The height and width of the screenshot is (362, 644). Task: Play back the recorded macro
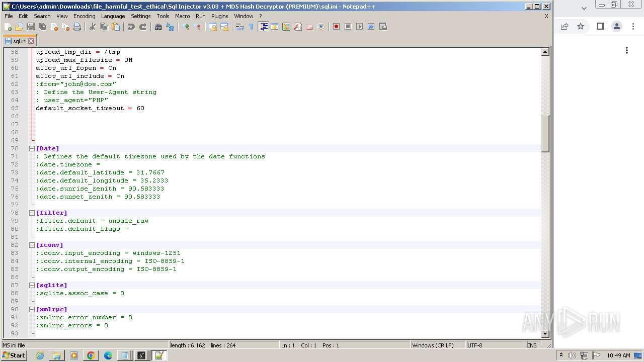point(359,27)
